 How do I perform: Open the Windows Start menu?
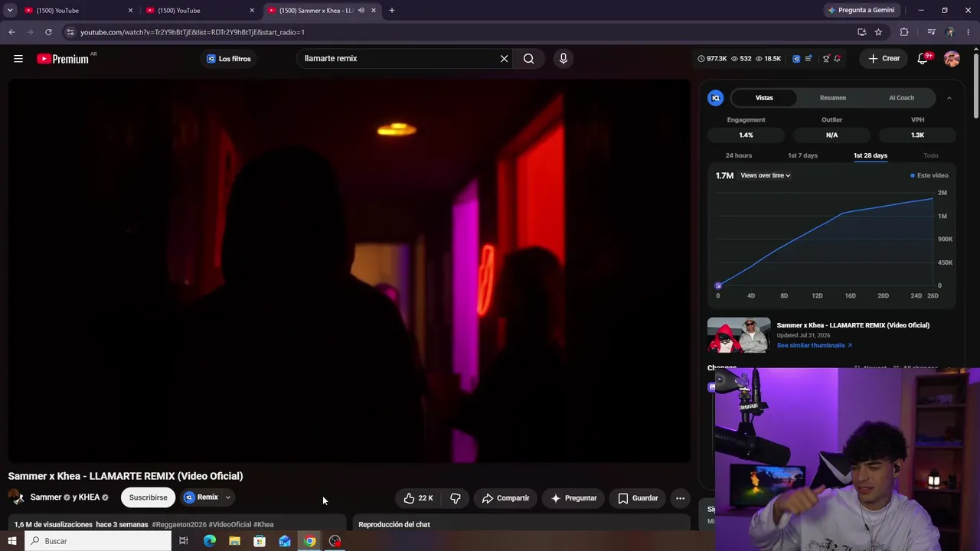click(12, 541)
